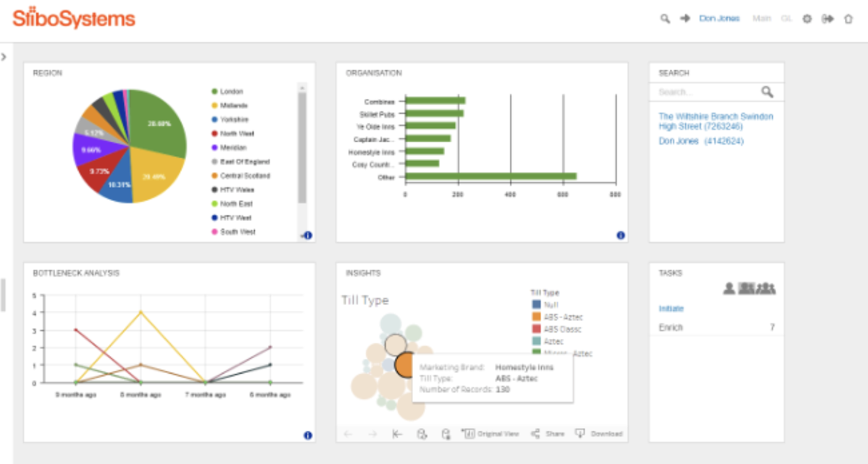
Task: Click the Midlands legend swatch
Action: tap(215, 106)
